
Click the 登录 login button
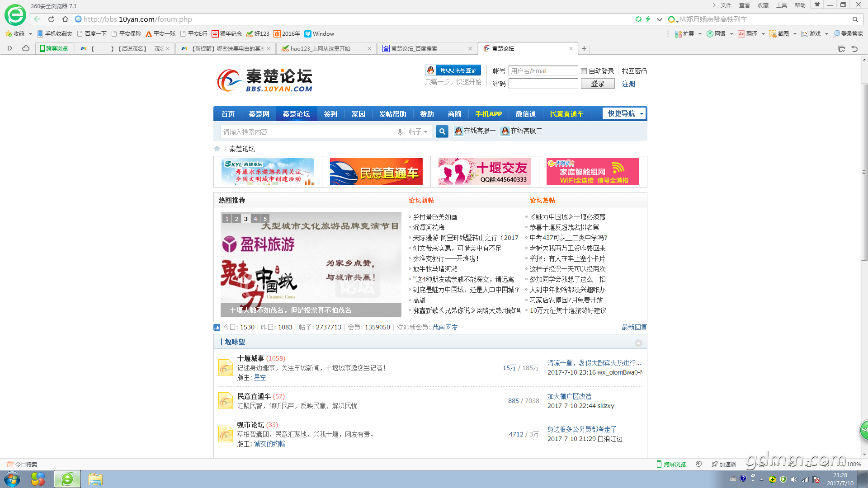click(598, 84)
